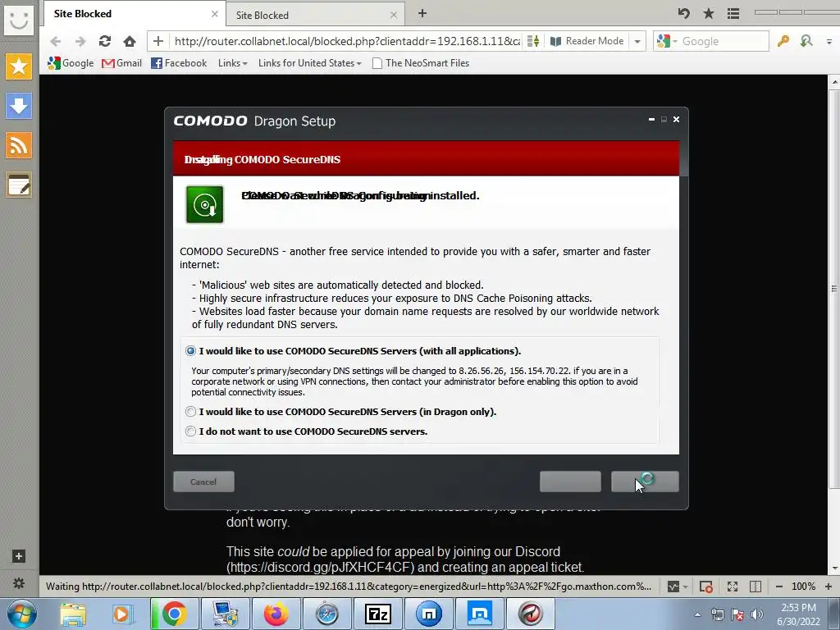Click the 100% zoom level value
Image resolution: width=840 pixels, height=630 pixels.
(804, 587)
